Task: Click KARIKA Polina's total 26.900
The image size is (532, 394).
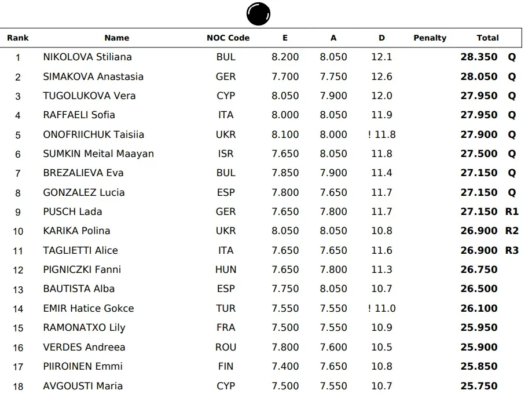Action: [479, 231]
